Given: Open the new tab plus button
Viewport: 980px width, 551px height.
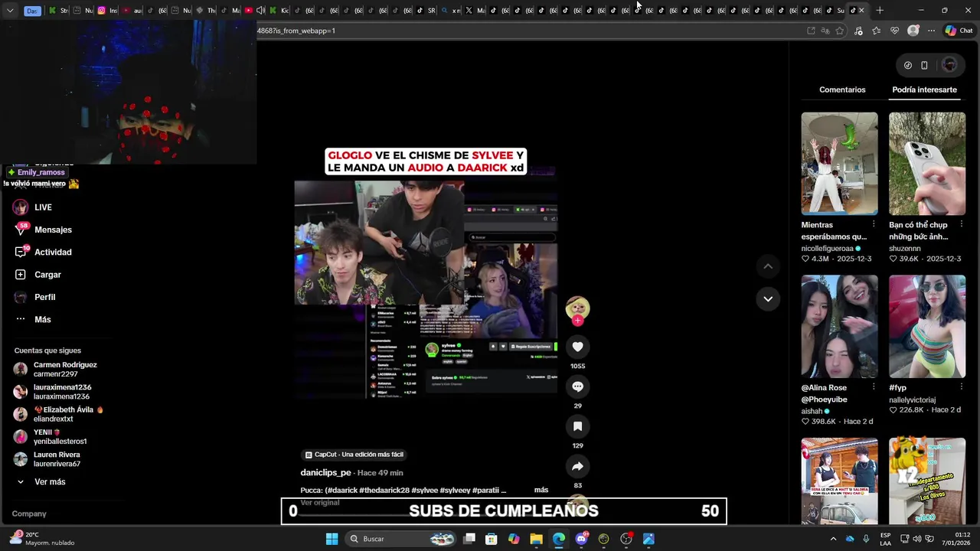Looking at the screenshot, I should [880, 10].
